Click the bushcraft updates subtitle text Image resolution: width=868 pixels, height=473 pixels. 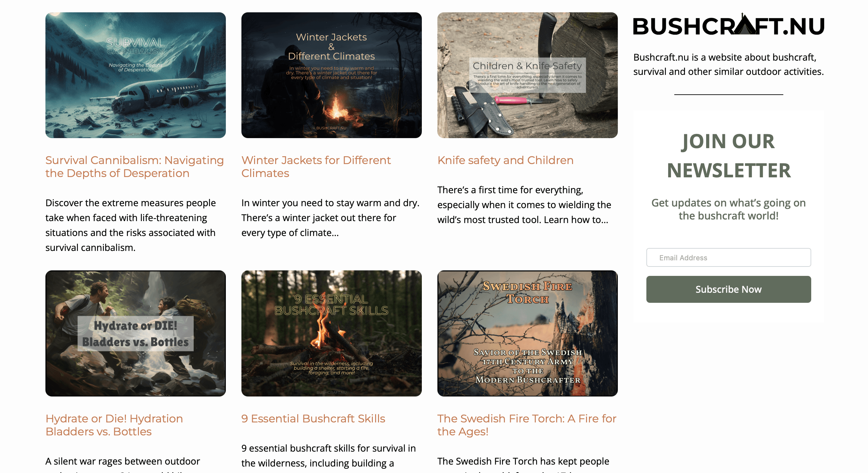(728, 209)
